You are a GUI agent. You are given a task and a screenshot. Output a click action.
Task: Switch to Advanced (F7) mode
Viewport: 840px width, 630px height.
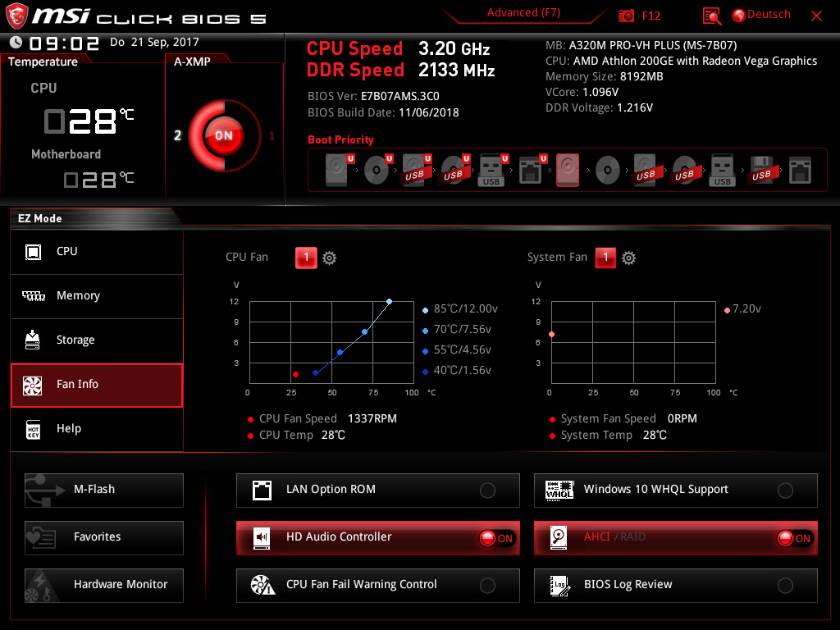523,13
